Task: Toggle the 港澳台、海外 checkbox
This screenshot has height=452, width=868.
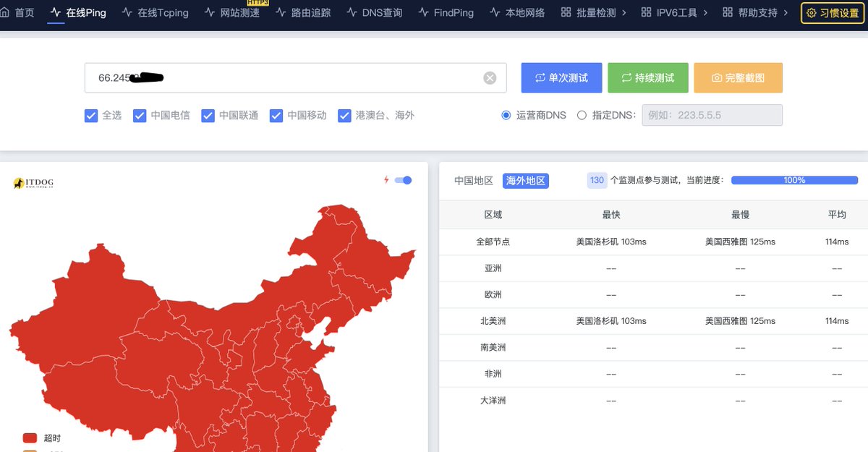Action: 344,116
